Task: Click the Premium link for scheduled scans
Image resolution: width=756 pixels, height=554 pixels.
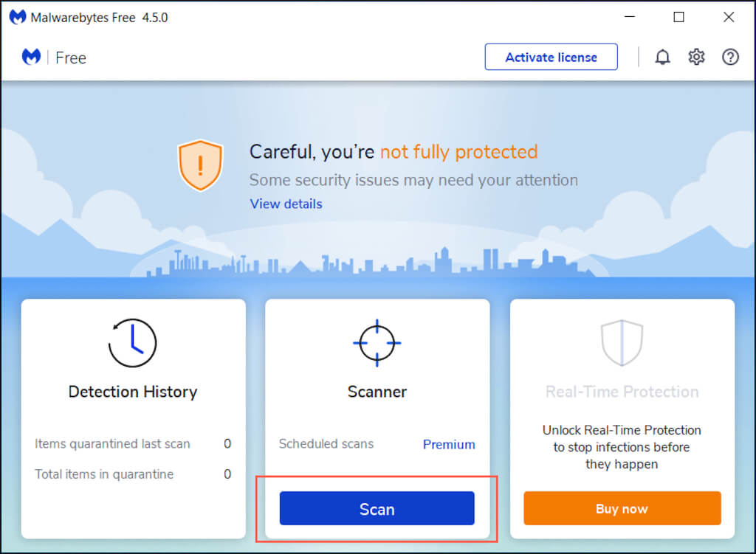Action: pos(449,444)
